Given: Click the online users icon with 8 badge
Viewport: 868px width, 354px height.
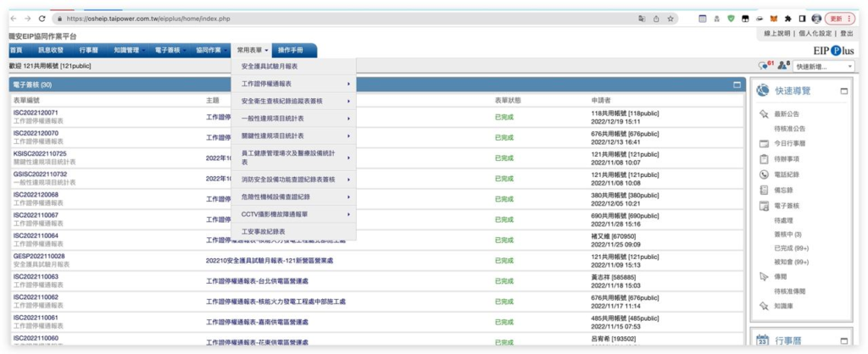Looking at the screenshot, I should point(782,66).
